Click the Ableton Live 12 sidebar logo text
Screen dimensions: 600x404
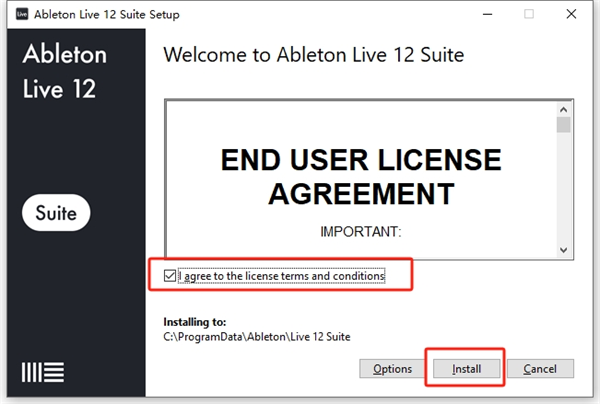pyautogui.click(x=60, y=70)
